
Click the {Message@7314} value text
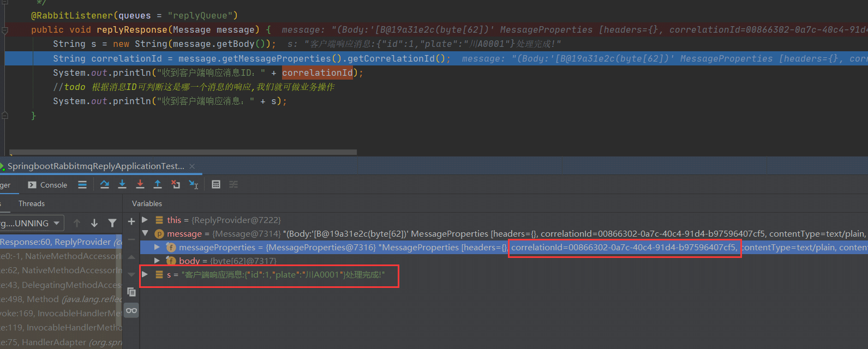(247, 233)
